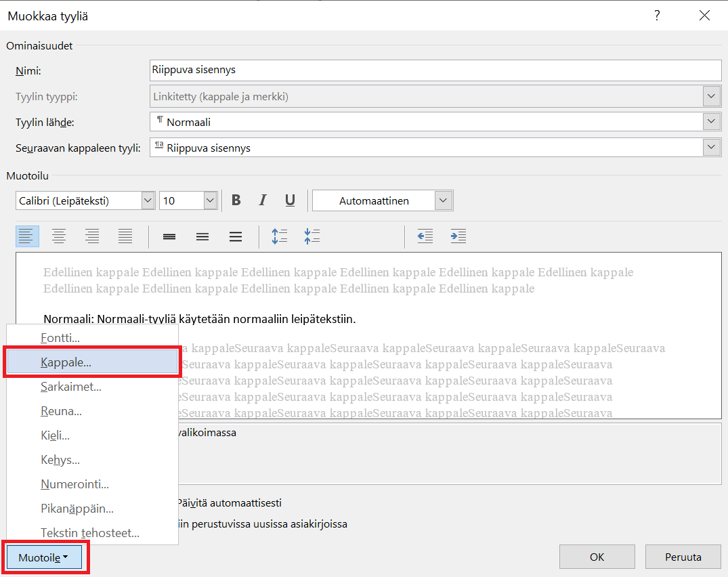Choose Fontti... from the Muotoile menu
The image size is (728, 577).
click(x=92, y=337)
